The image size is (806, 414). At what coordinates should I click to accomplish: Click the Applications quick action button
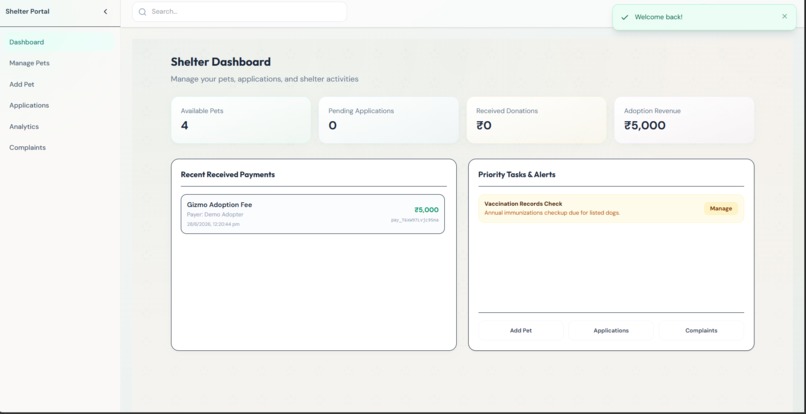coord(611,331)
